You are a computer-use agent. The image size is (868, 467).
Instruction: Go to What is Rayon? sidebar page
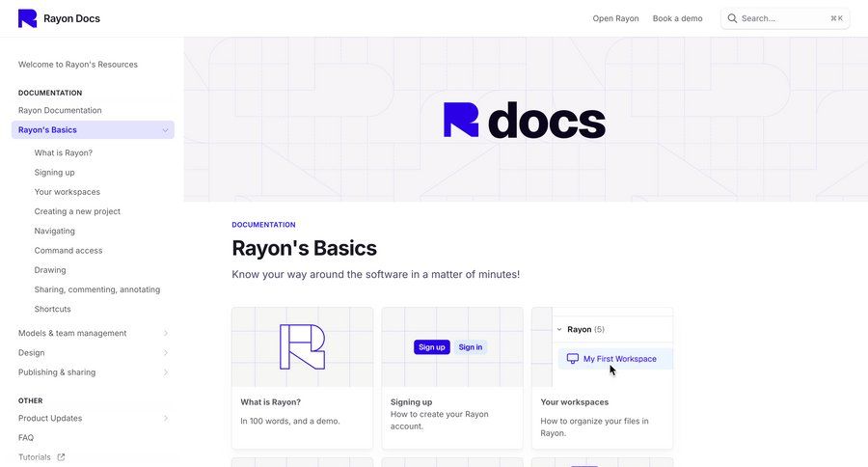63,152
